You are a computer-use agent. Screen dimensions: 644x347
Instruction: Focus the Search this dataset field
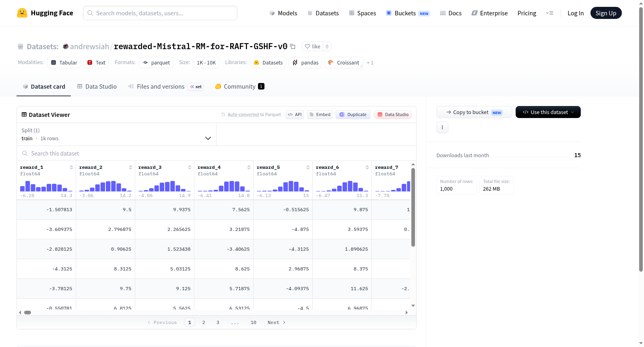tap(217, 154)
